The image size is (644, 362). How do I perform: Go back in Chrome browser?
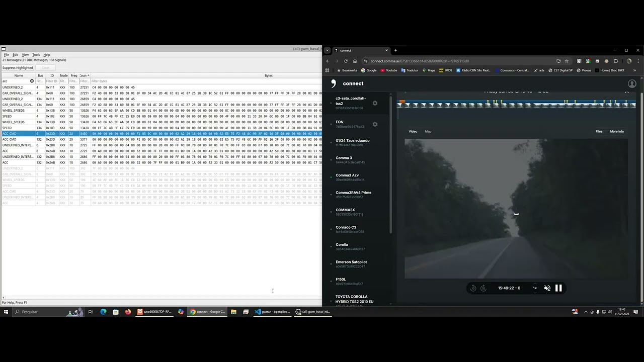point(328,61)
